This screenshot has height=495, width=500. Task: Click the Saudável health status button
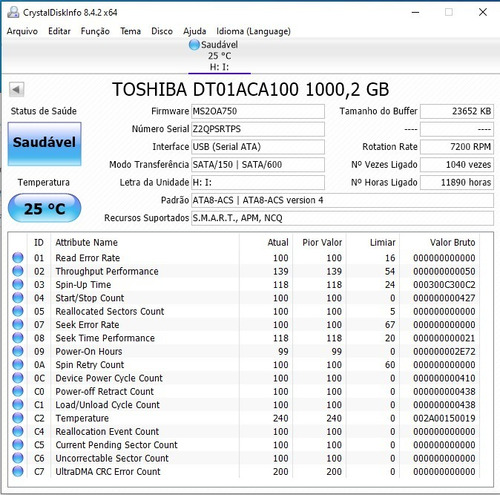tap(44, 144)
